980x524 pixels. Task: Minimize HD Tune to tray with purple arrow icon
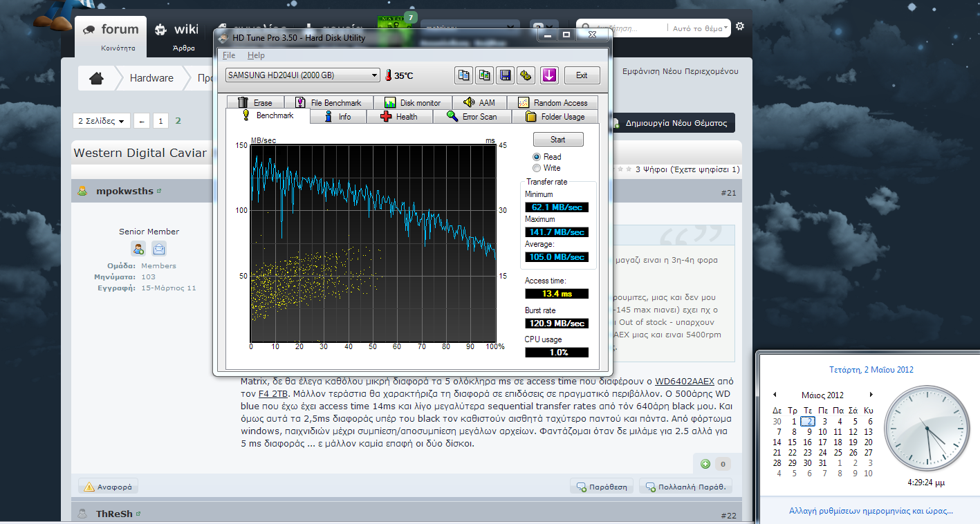[549, 75]
